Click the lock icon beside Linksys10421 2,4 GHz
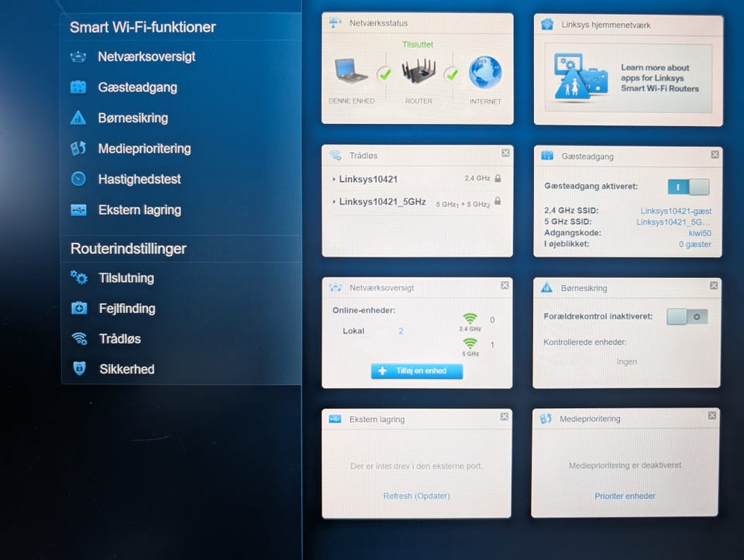 498,178
